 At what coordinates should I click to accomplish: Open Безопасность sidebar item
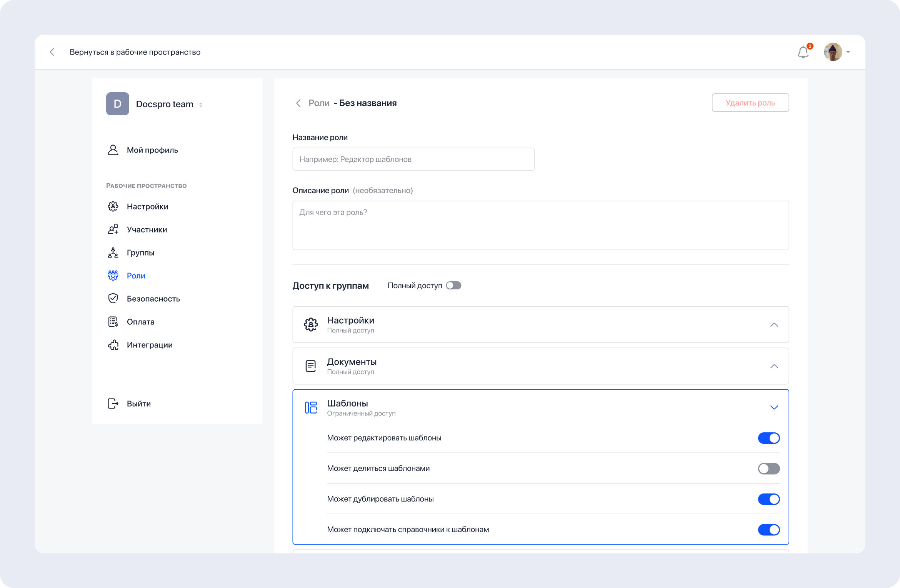(x=153, y=299)
